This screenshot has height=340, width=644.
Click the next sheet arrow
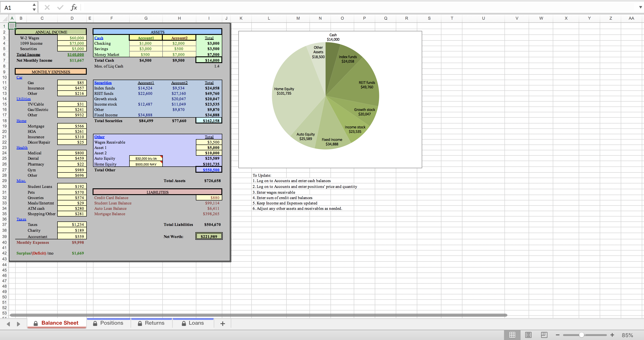[x=18, y=324]
